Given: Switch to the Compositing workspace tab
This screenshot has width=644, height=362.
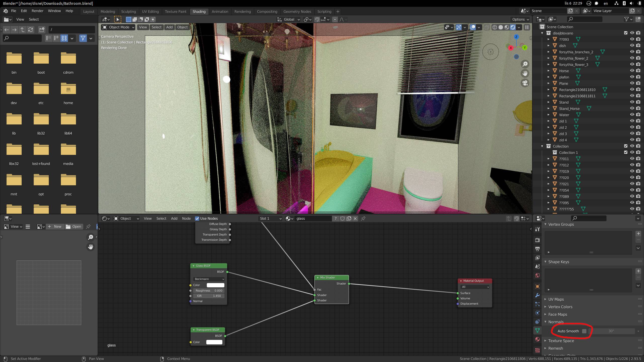Looking at the screenshot, I should click(x=267, y=12).
